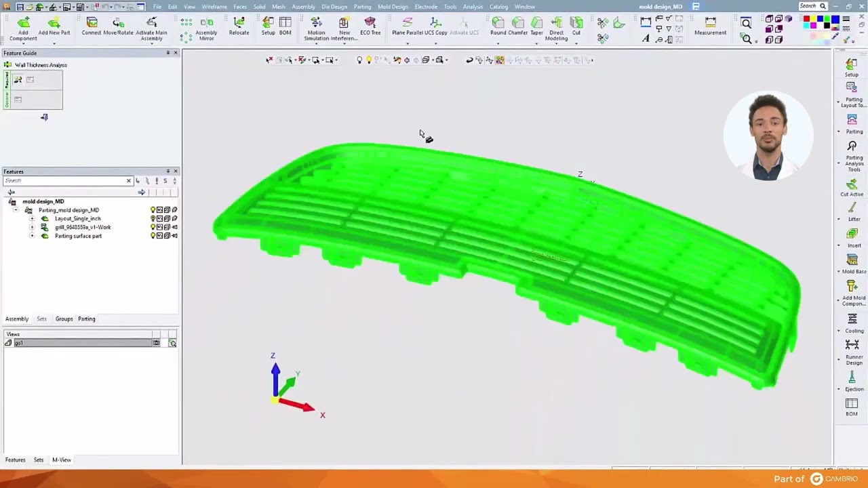Launch Motion Simulation
868x488 pixels.
pyautogui.click(x=316, y=28)
